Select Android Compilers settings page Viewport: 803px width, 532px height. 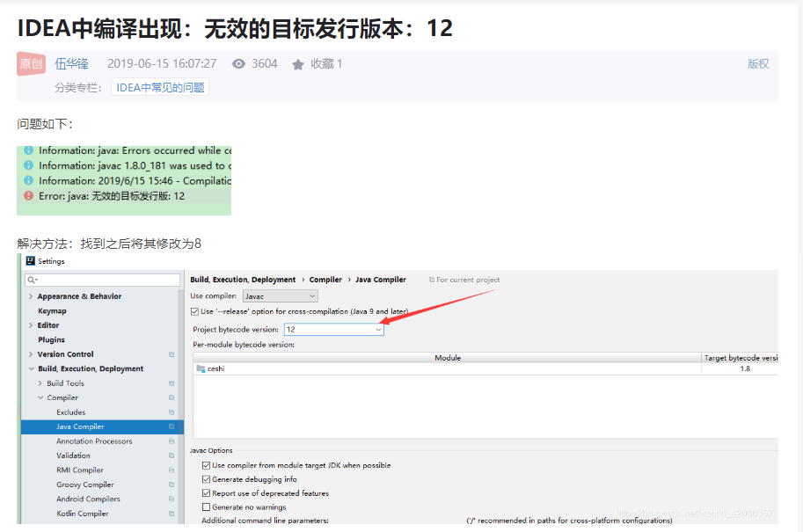point(88,499)
